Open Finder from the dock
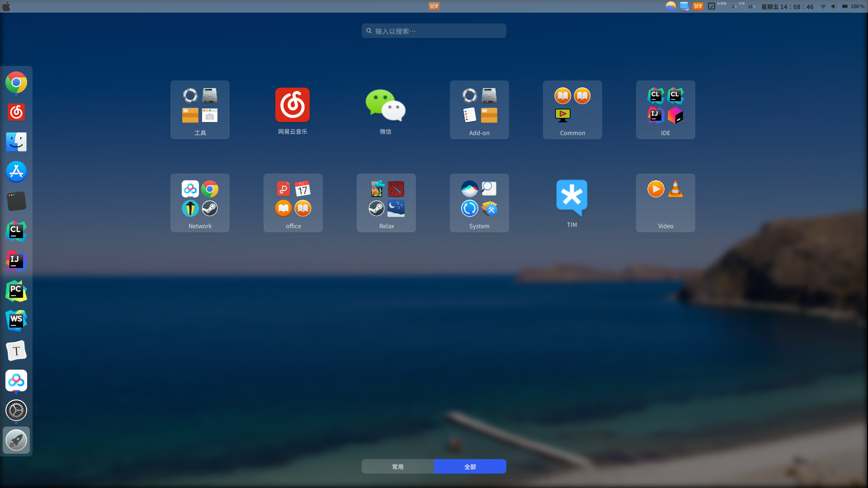 (16, 142)
